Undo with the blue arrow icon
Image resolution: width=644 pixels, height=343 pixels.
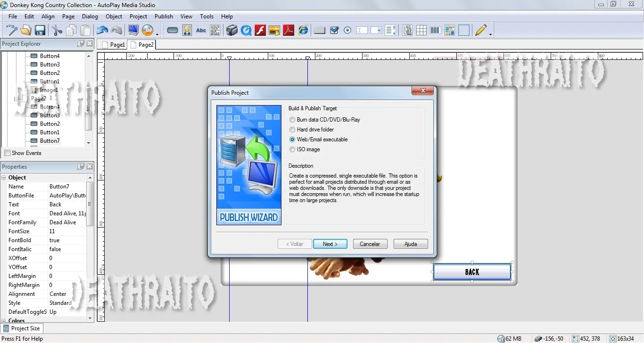pyautogui.click(x=102, y=31)
